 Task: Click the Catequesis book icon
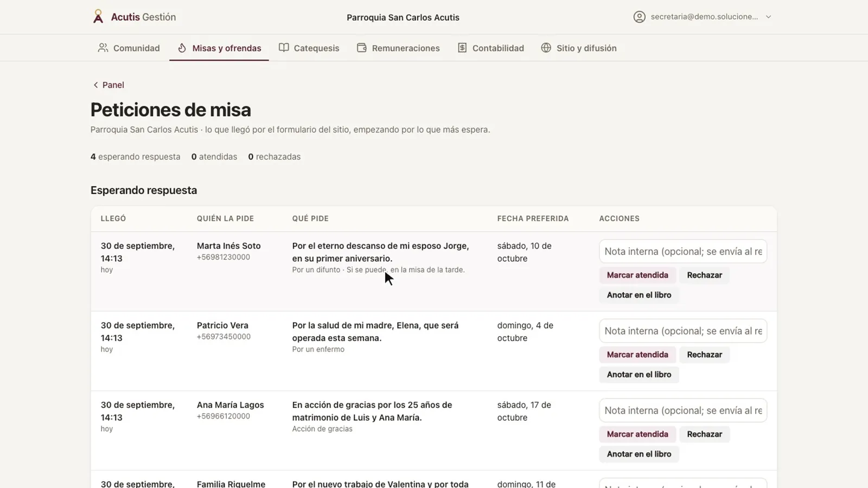[284, 48]
